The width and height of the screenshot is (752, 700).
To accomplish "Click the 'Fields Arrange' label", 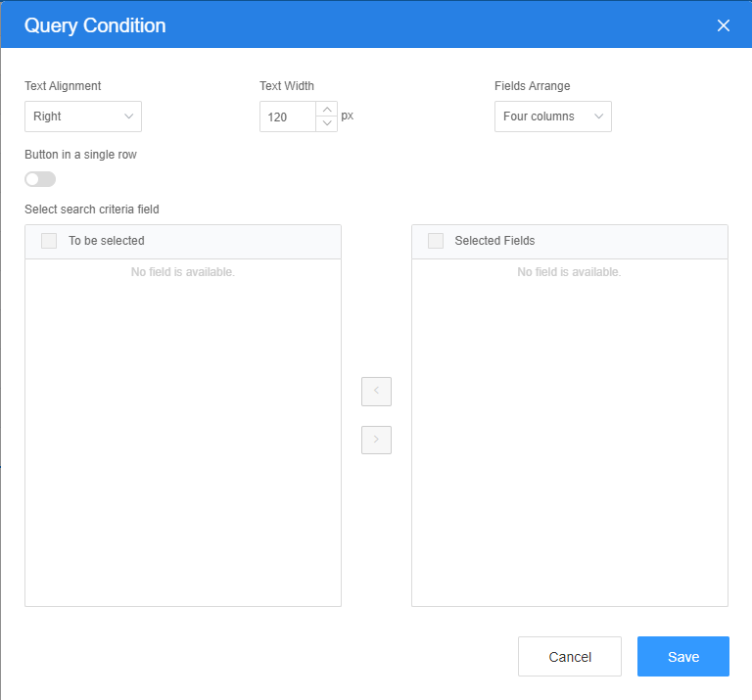I will click(x=533, y=86).
